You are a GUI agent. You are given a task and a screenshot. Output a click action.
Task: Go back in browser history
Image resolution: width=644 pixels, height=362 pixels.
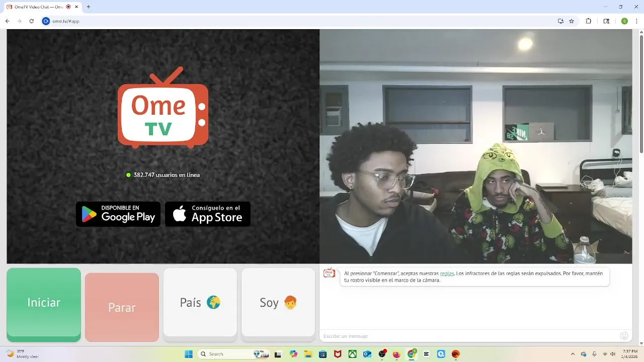(x=7, y=21)
